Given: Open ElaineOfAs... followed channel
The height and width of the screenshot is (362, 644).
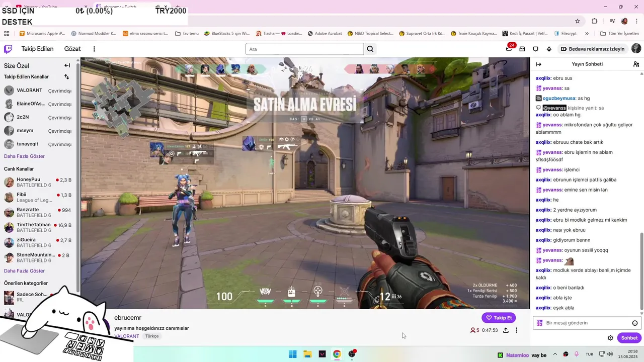Looking at the screenshot, I should click(x=38, y=104).
